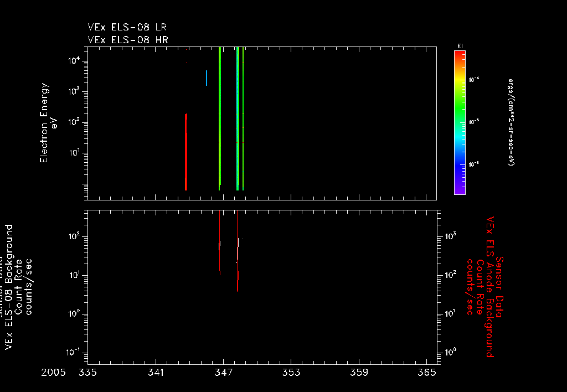Click the 'VEx ELS-08 HR' title text
The image size is (567, 392).
pyautogui.click(x=128, y=40)
